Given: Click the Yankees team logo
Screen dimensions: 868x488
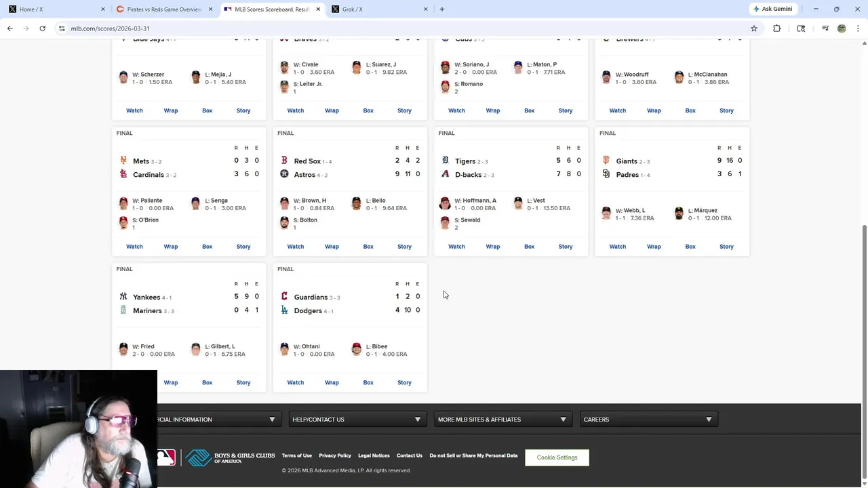Looking at the screenshot, I should 123,296.
